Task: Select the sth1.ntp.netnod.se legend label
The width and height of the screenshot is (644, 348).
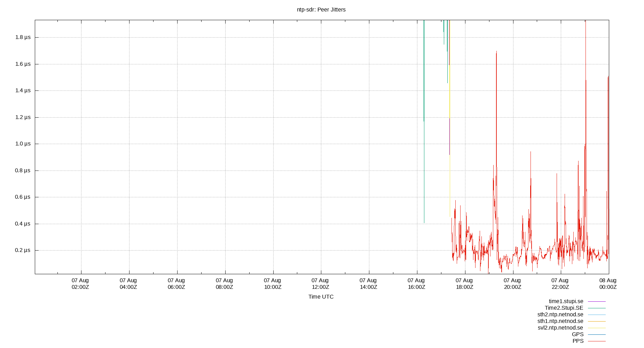Action: click(560, 321)
